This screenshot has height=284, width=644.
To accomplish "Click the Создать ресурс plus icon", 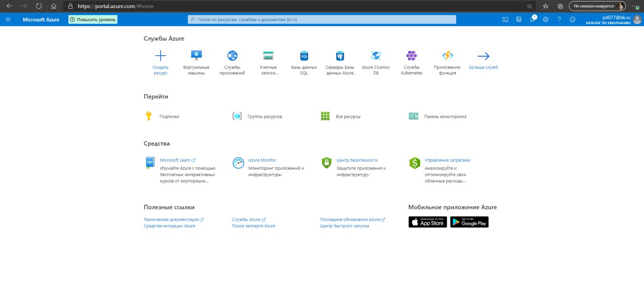I will [x=160, y=56].
